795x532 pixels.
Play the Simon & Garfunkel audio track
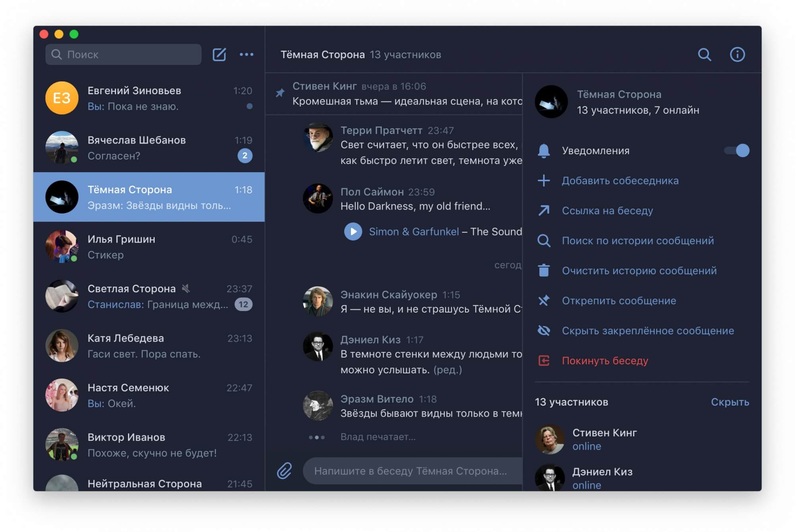(353, 231)
